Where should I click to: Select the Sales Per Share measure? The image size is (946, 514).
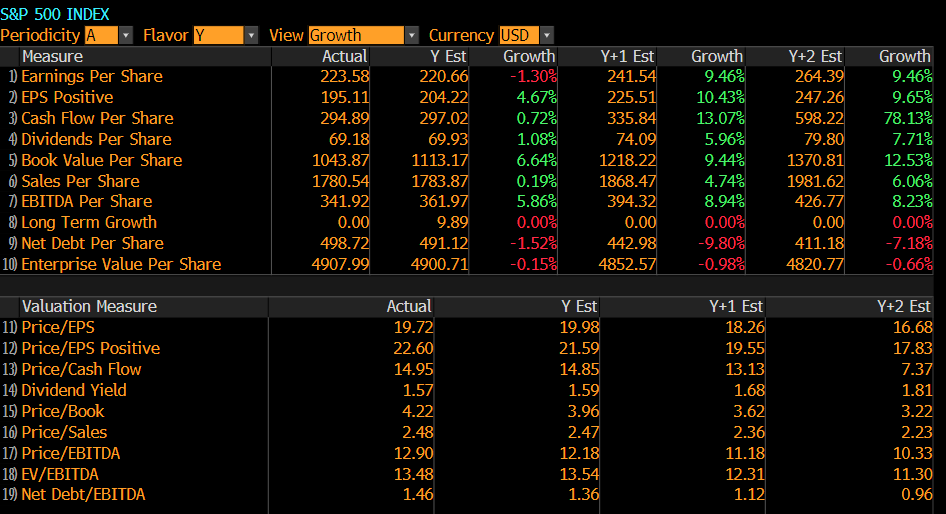point(80,182)
